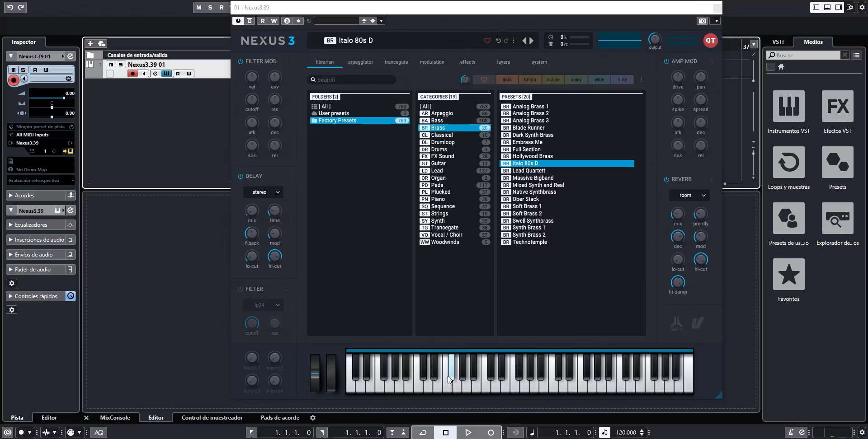Switch to modulation tab
Image resolution: width=868 pixels, height=439 pixels.
[x=432, y=62]
